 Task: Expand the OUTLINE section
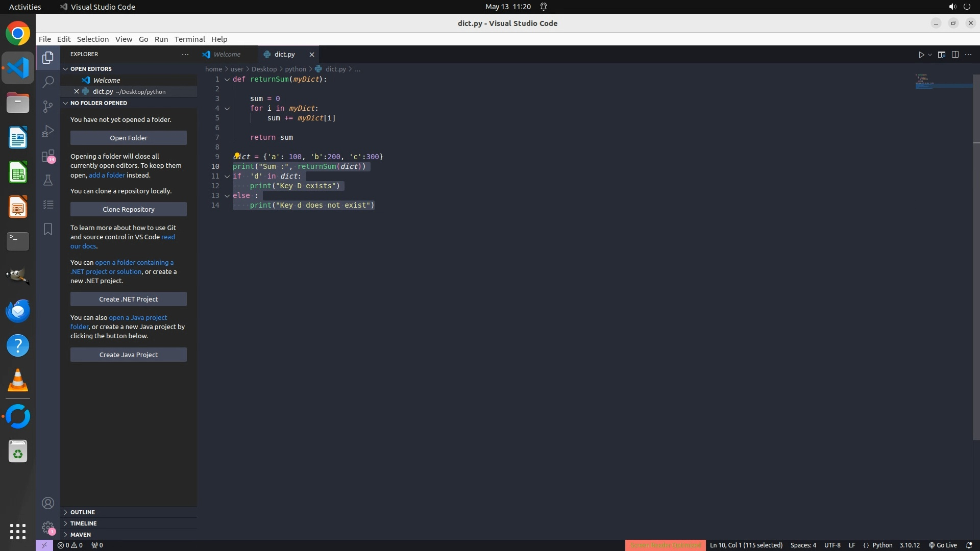(x=83, y=512)
